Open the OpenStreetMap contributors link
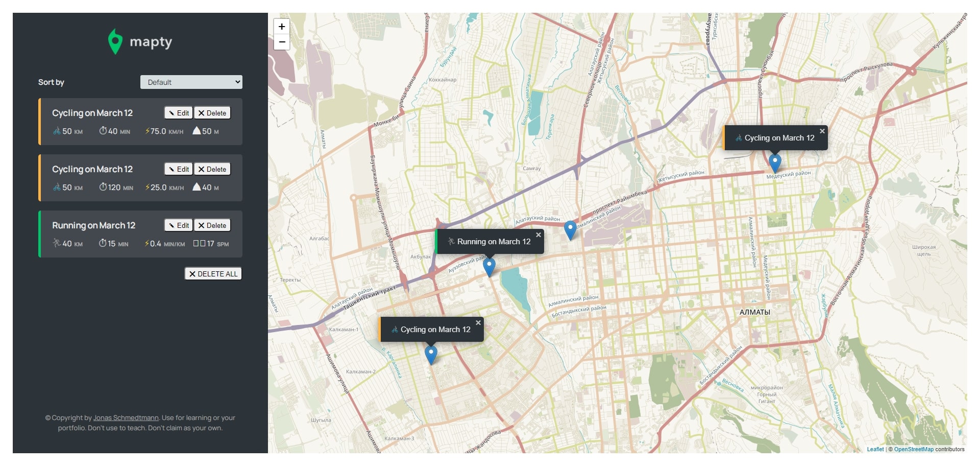Screen dimensions: 980x466 click(x=913, y=450)
